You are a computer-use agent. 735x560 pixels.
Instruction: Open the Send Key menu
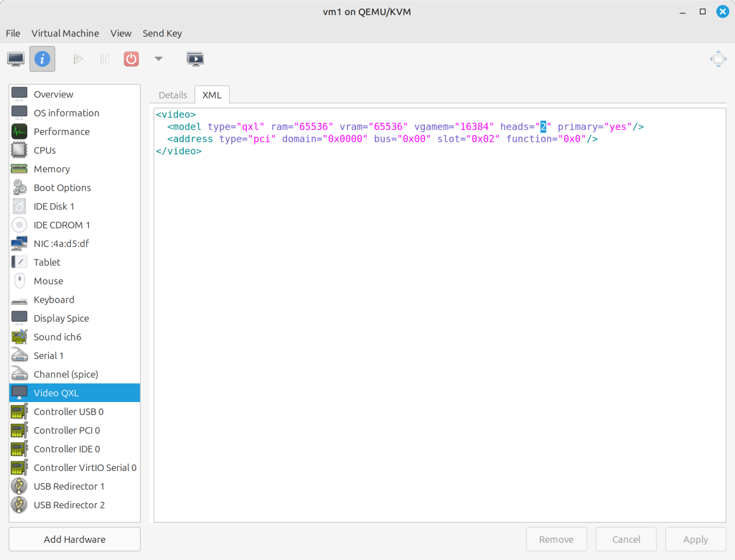(x=162, y=33)
